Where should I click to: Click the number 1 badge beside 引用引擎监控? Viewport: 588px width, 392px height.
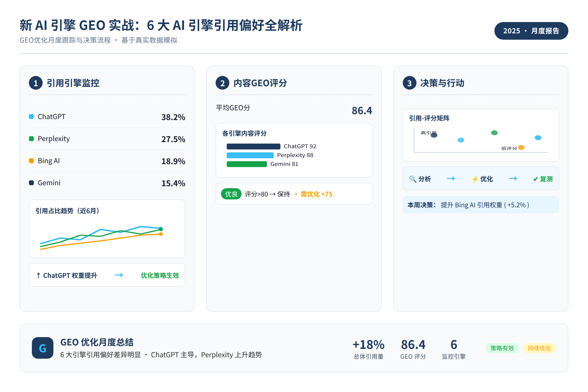[36, 83]
